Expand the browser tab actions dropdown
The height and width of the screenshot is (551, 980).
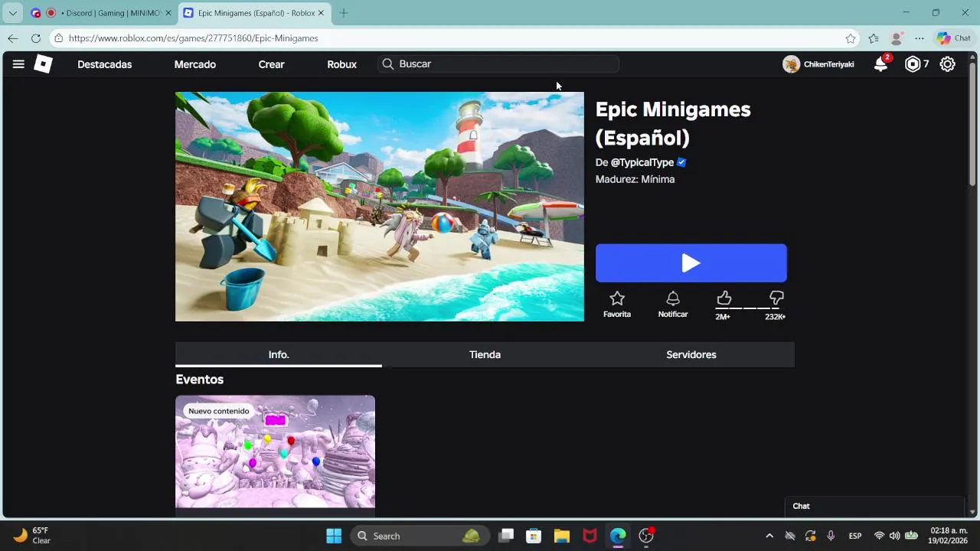tap(12, 13)
